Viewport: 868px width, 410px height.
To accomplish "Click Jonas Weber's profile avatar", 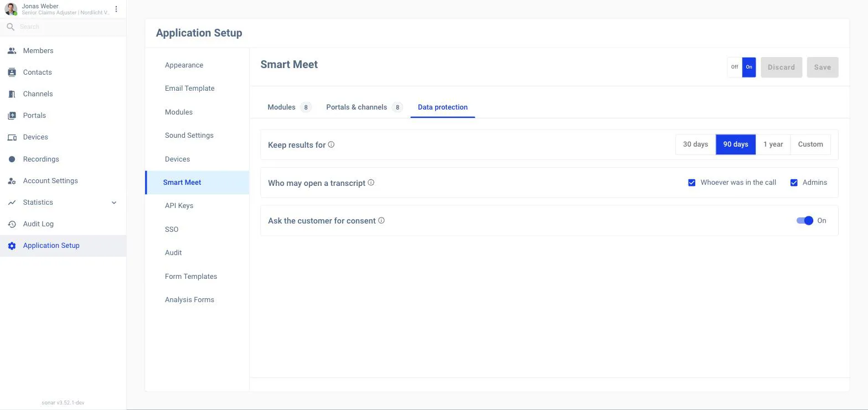I will click(11, 9).
